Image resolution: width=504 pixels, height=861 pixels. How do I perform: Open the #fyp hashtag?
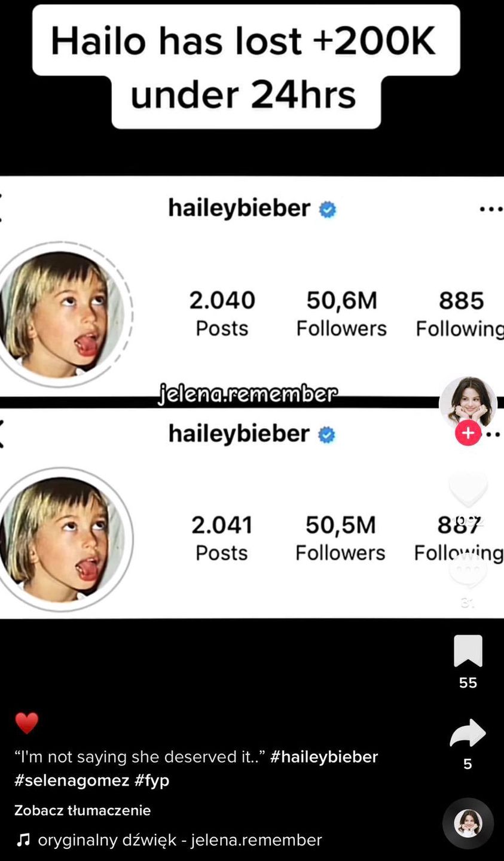[152, 780]
